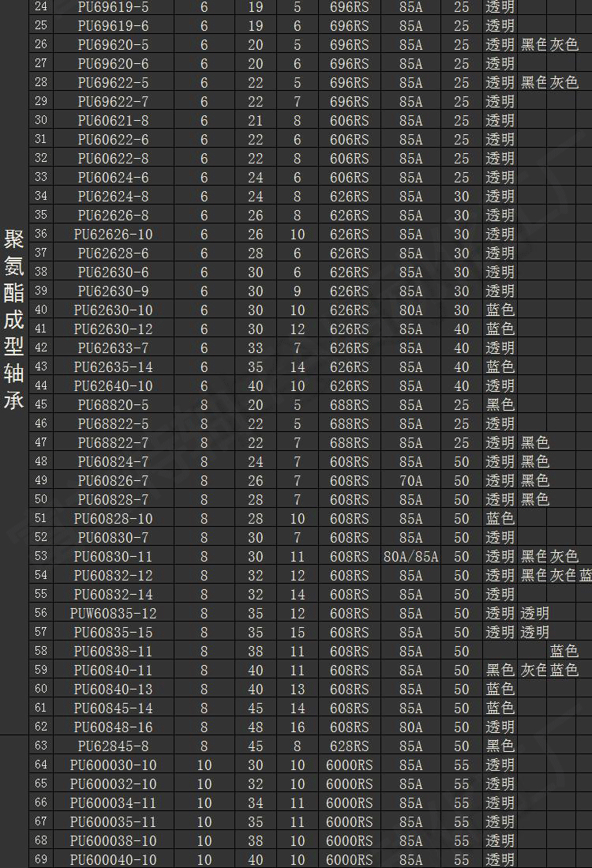The width and height of the screenshot is (592, 868).
Task: Click the cell containing PU69619-5
Action: pyautogui.click(x=113, y=7)
